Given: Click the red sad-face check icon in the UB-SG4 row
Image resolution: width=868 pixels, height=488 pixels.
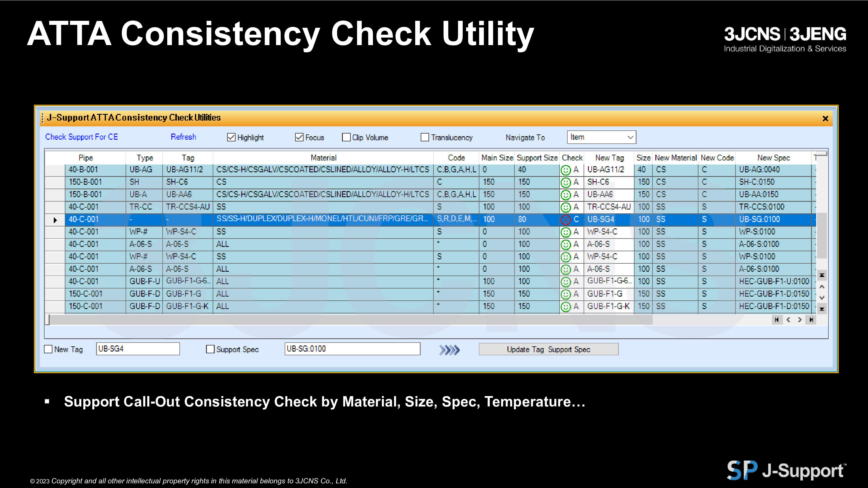Looking at the screenshot, I should coord(565,220).
